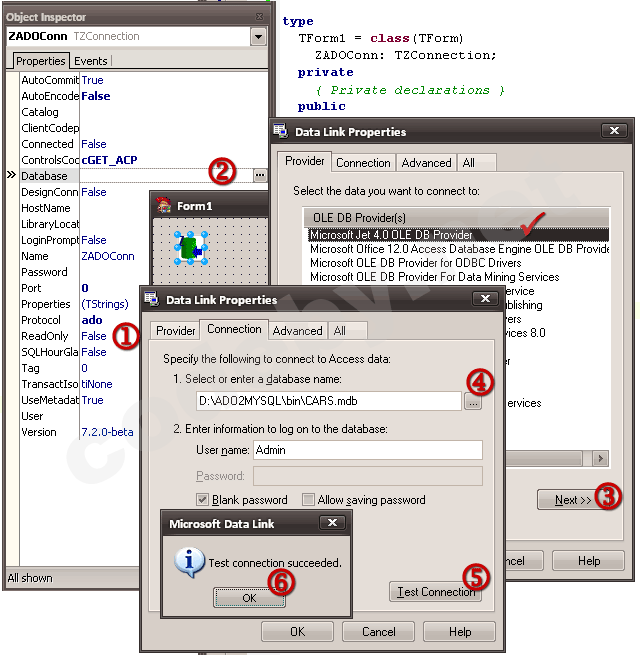The image size is (640, 655).
Task: Open Advanced tab in front Data Link dialog
Action: click(297, 331)
